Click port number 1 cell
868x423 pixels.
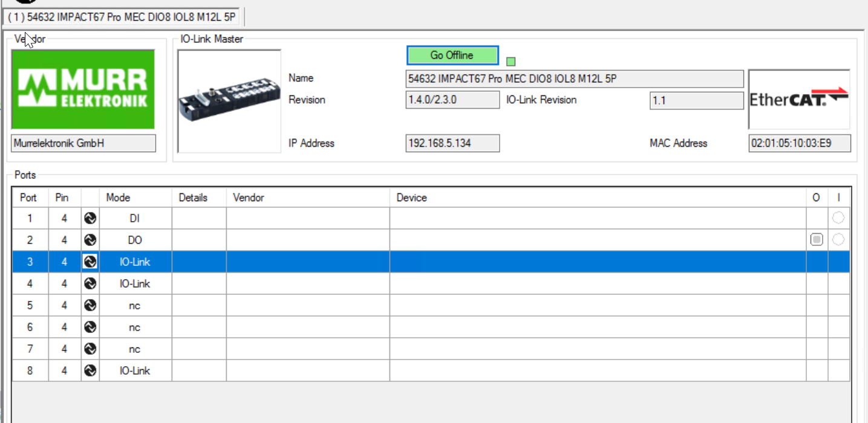tap(30, 218)
